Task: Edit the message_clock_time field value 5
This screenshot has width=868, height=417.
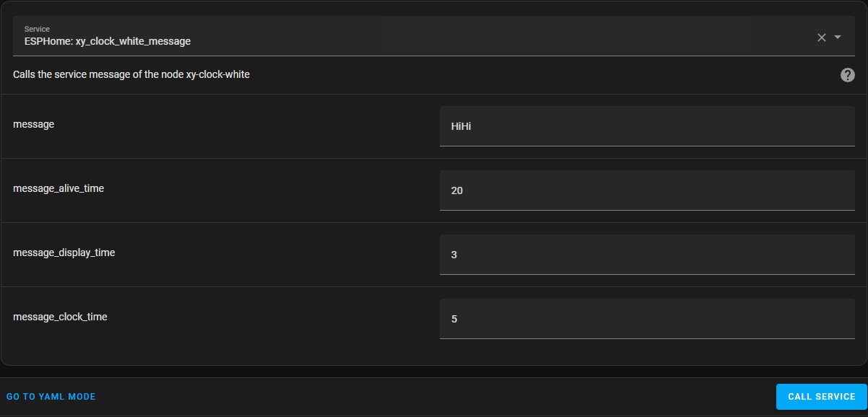Action: coord(647,319)
